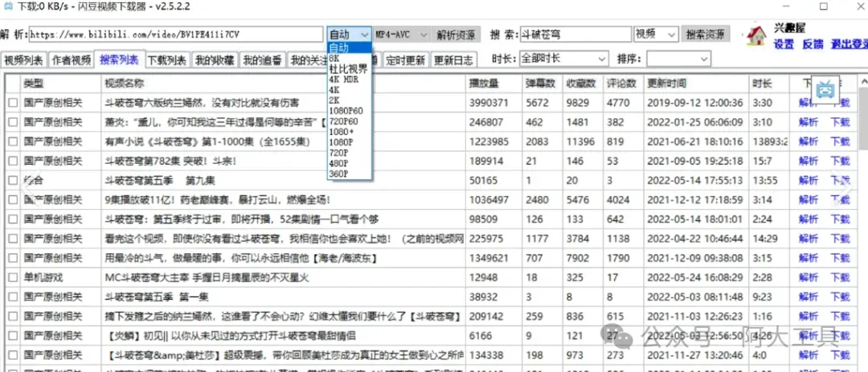Switch to 更新日志 tab
The image size is (868, 372).
click(x=453, y=61)
